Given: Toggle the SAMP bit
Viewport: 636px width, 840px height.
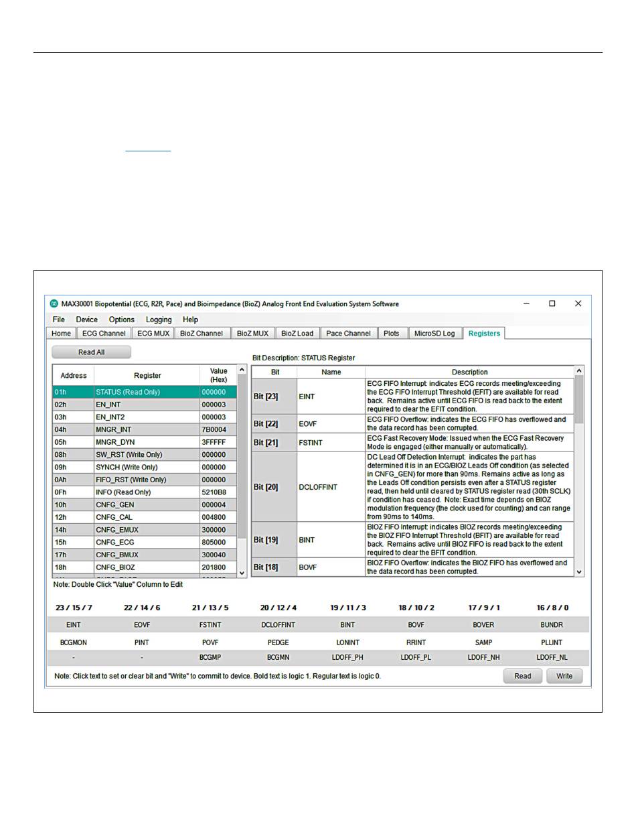Looking at the screenshot, I should pyautogui.click(x=483, y=642).
